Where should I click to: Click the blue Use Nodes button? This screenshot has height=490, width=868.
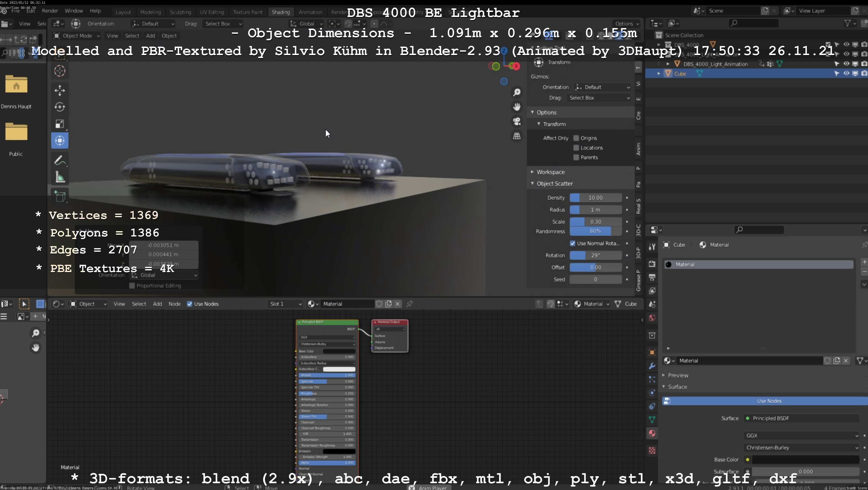coord(769,401)
